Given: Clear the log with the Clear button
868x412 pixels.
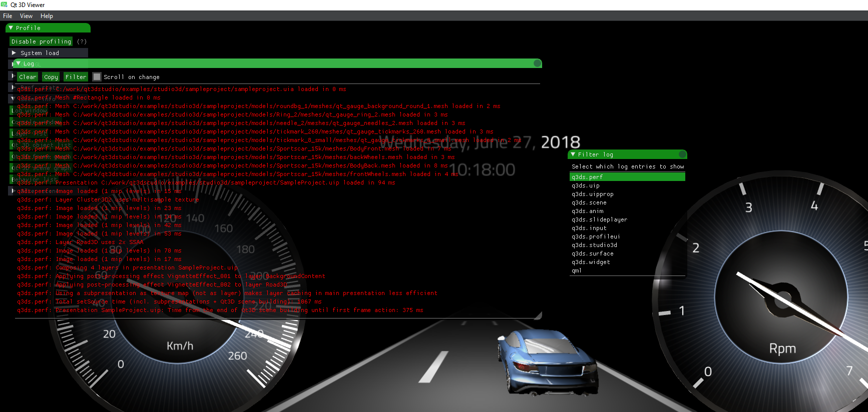Looking at the screenshot, I should click(x=28, y=77).
